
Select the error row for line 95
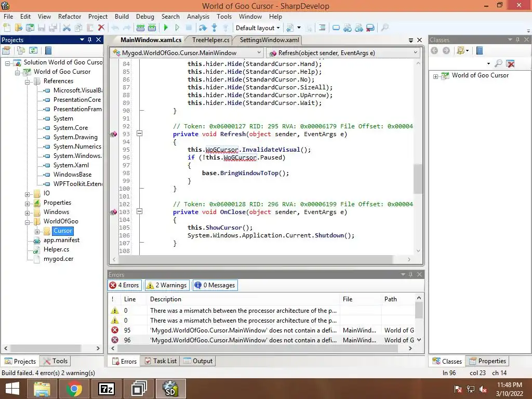click(262, 330)
